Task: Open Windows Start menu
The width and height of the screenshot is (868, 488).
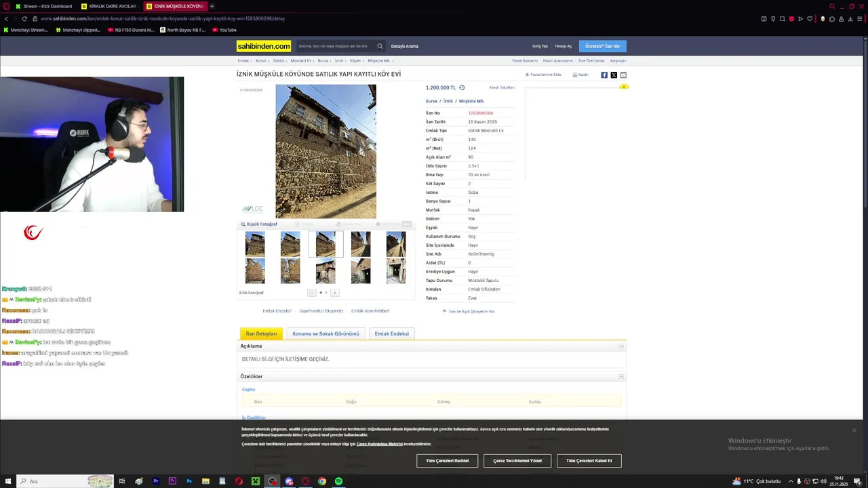Action: (7, 481)
